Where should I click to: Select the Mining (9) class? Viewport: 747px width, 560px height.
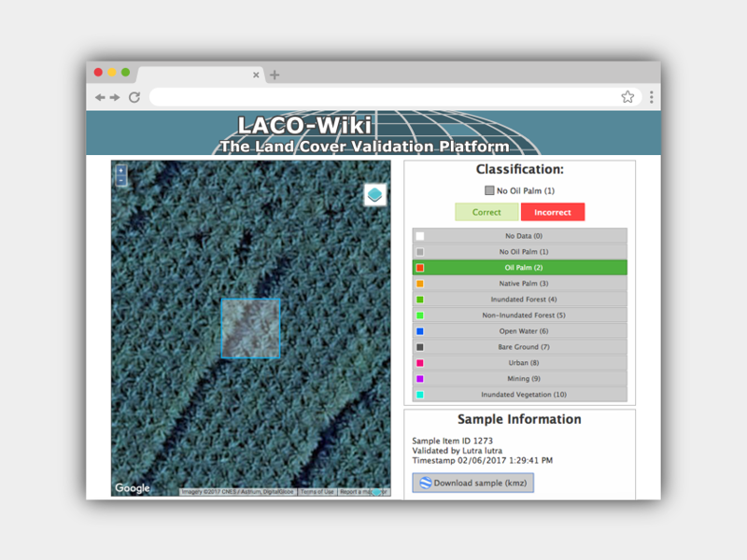[x=520, y=379]
